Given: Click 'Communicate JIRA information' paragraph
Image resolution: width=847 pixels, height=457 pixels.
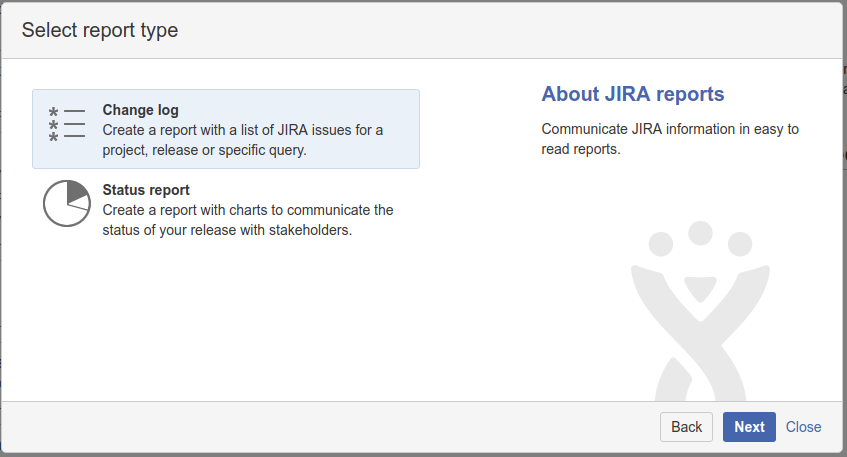Looking at the screenshot, I should (x=670, y=139).
